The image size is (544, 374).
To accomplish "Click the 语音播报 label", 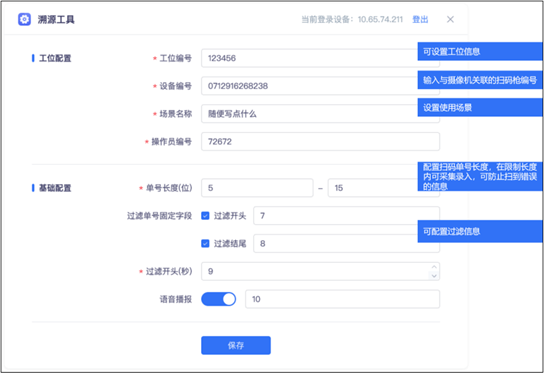I will coord(176,299).
